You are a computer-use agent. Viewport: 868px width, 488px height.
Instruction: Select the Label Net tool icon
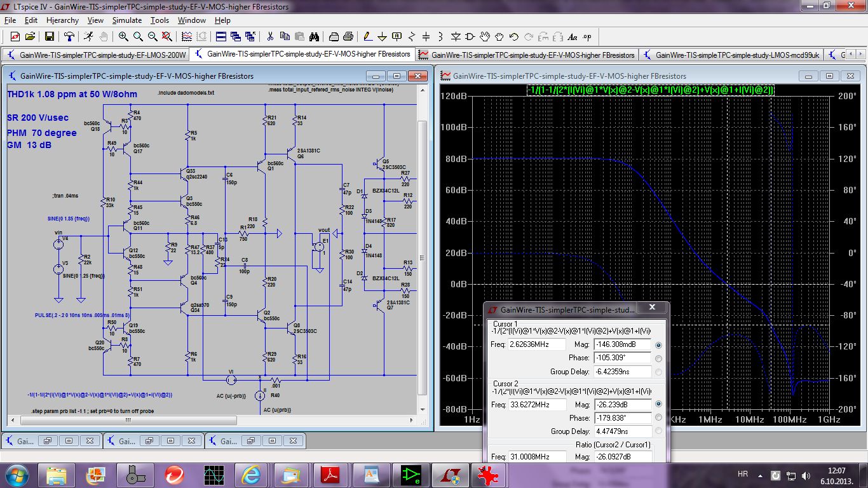pyautogui.click(x=397, y=37)
